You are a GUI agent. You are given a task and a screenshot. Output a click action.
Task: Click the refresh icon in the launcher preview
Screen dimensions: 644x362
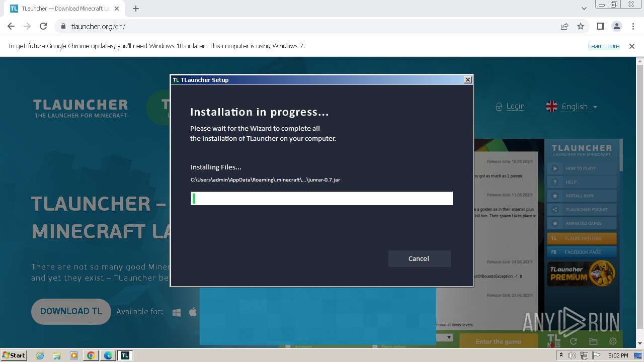point(574,341)
